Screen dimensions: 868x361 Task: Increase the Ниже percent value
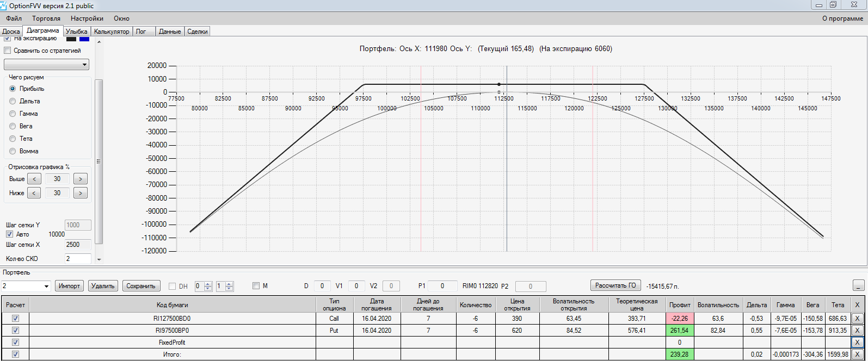(80, 193)
